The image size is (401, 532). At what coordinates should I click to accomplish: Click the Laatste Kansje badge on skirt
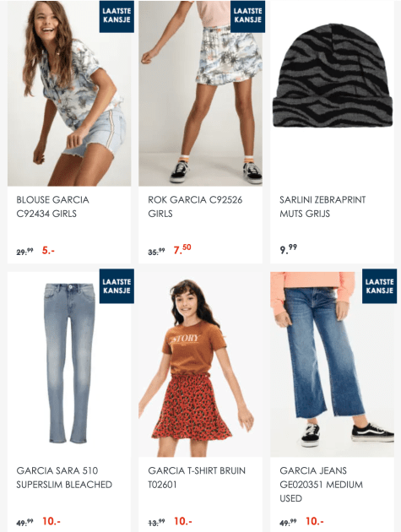247,16
